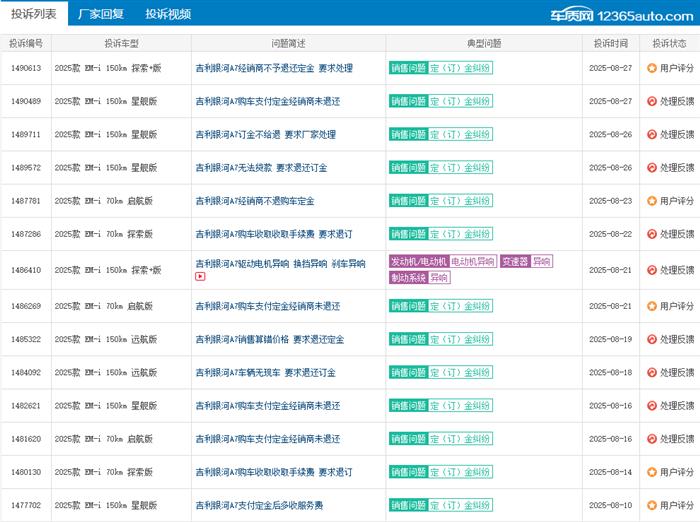Click the star icon for complaint 1490613

pos(652,68)
